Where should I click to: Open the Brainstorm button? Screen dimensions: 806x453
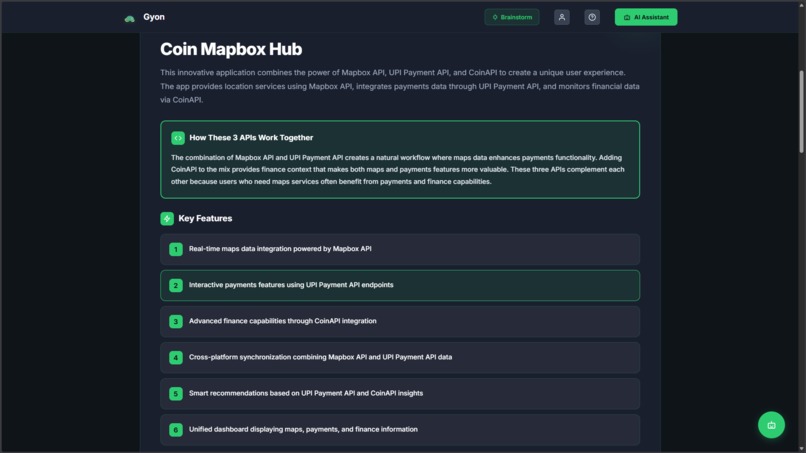(511, 17)
